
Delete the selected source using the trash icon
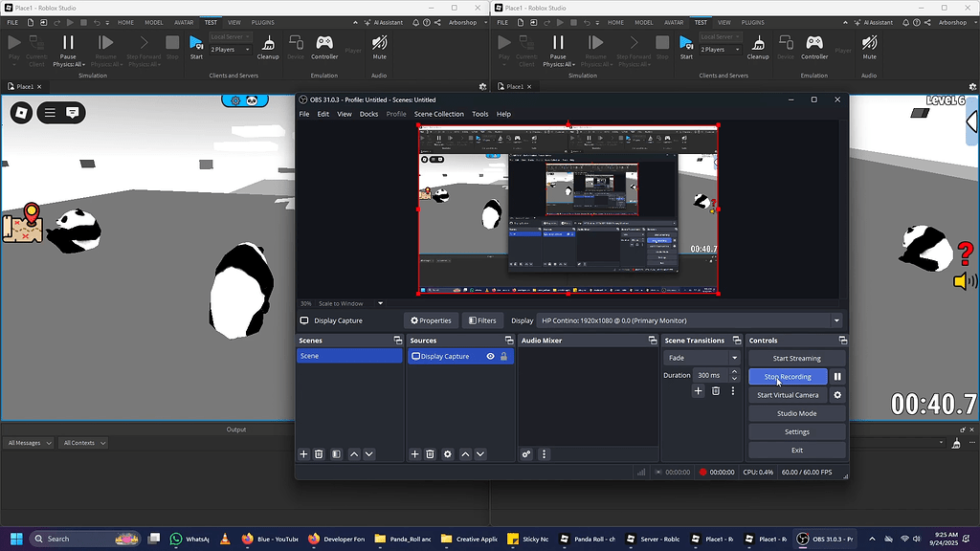[430, 453]
